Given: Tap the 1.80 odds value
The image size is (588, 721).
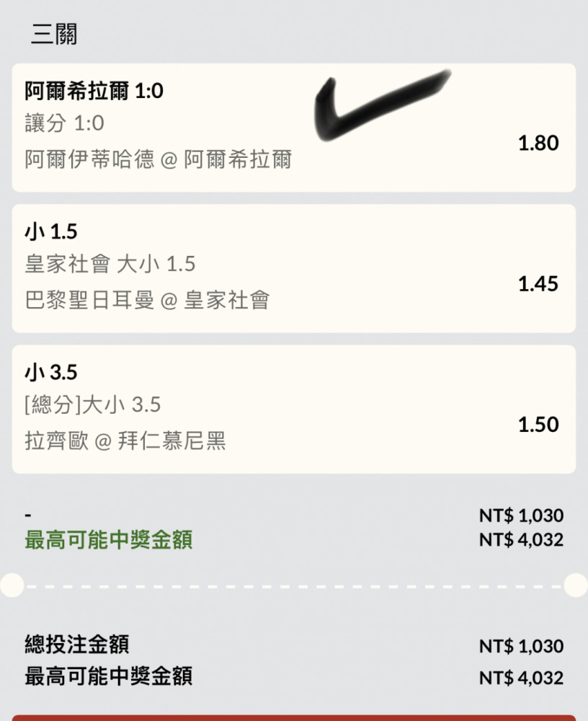Looking at the screenshot, I should tap(538, 143).
